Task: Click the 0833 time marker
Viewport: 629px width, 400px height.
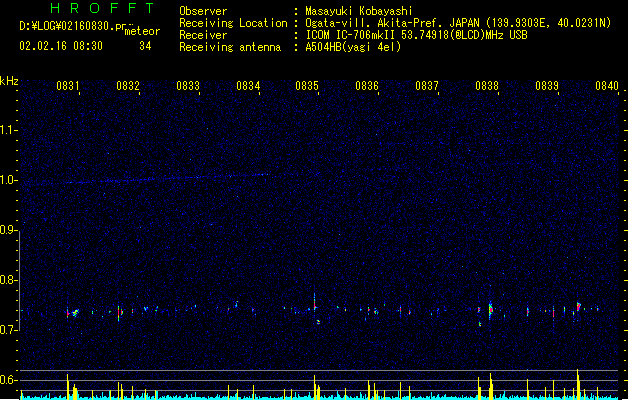Action: pyautogui.click(x=188, y=86)
